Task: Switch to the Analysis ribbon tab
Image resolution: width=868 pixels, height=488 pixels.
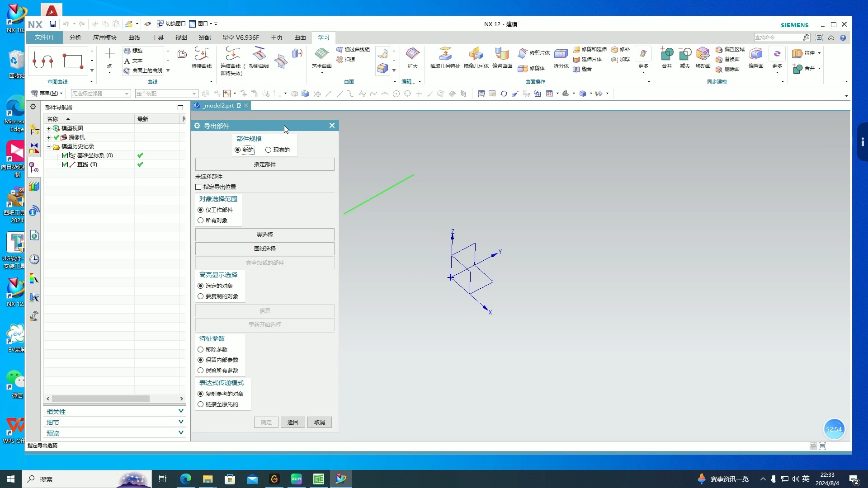Action: [75, 38]
